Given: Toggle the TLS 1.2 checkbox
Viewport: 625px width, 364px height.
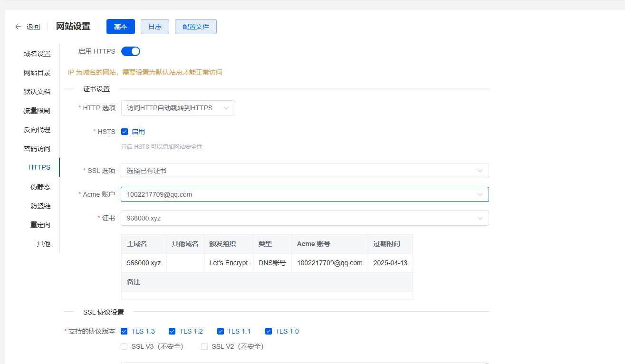Looking at the screenshot, I should [x=172, y=331].
